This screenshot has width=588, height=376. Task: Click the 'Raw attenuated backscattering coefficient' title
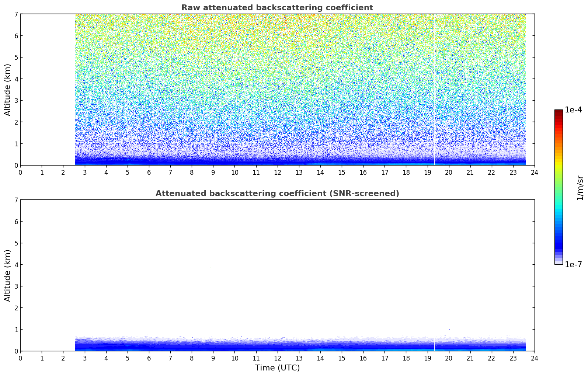point(277,8)
